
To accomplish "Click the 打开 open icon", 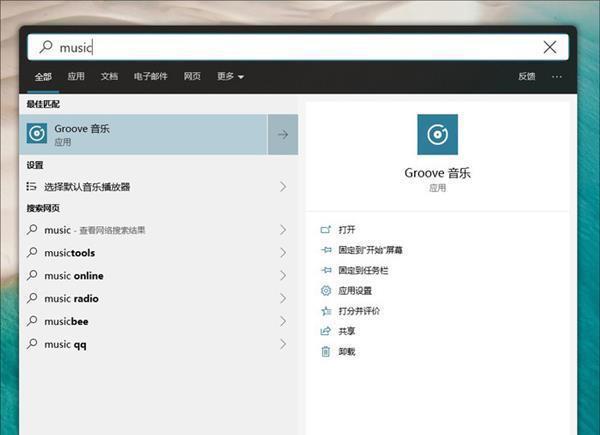I will 326,230.
